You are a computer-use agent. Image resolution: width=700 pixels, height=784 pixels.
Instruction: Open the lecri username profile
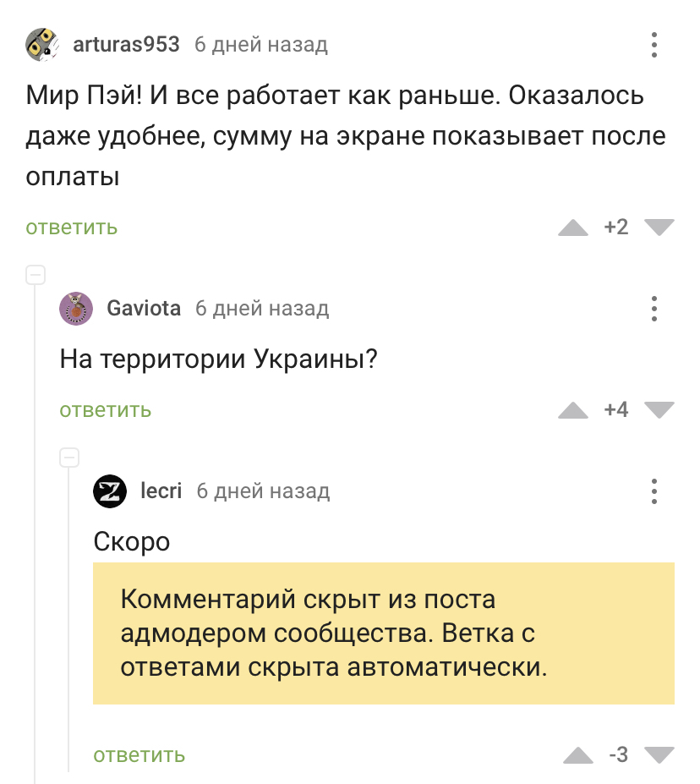161,491
